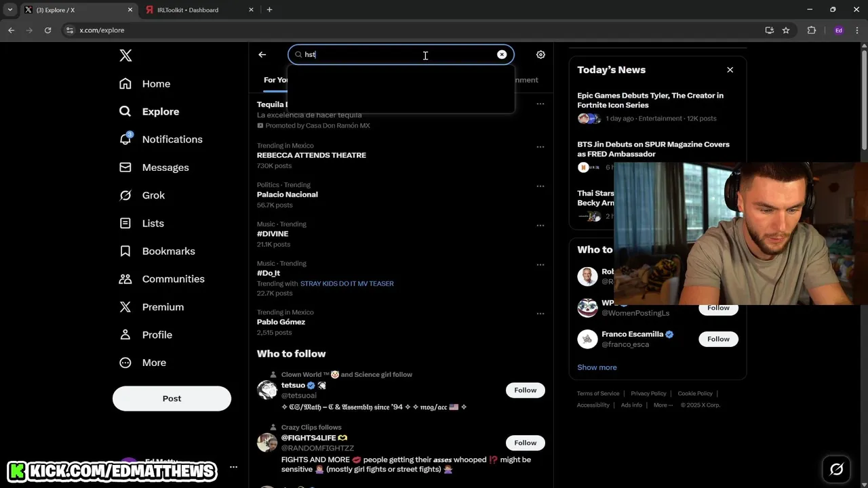Follow tetsuo
This screenshot has height=488, width=868.
pyautogui.click(x=525, y=390)
